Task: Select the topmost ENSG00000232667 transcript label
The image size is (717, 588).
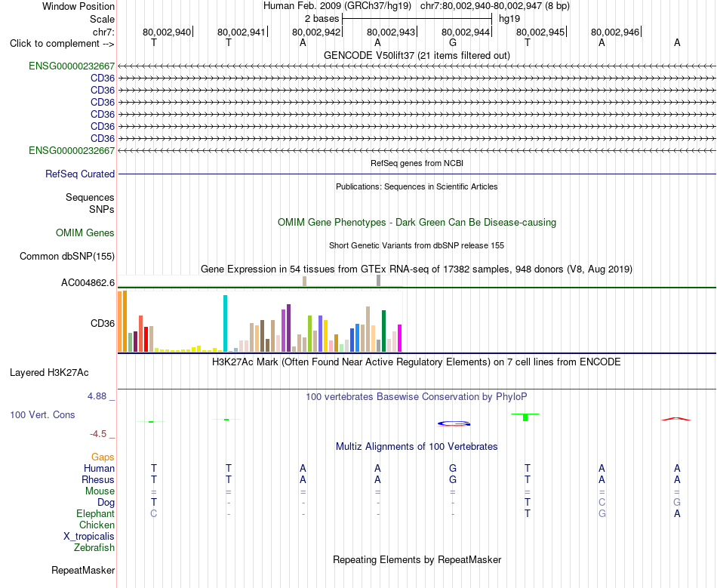Action: [x=72, y=66]
